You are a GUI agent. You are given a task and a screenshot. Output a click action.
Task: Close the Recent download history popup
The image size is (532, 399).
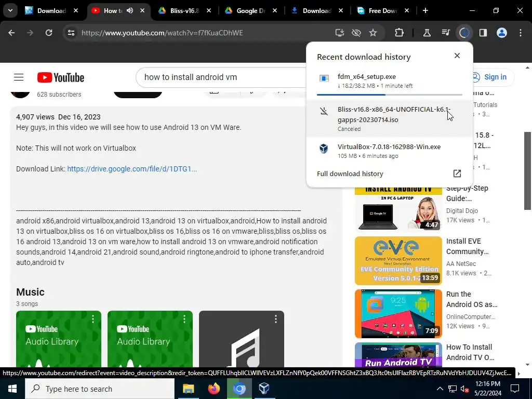(457, 56)
